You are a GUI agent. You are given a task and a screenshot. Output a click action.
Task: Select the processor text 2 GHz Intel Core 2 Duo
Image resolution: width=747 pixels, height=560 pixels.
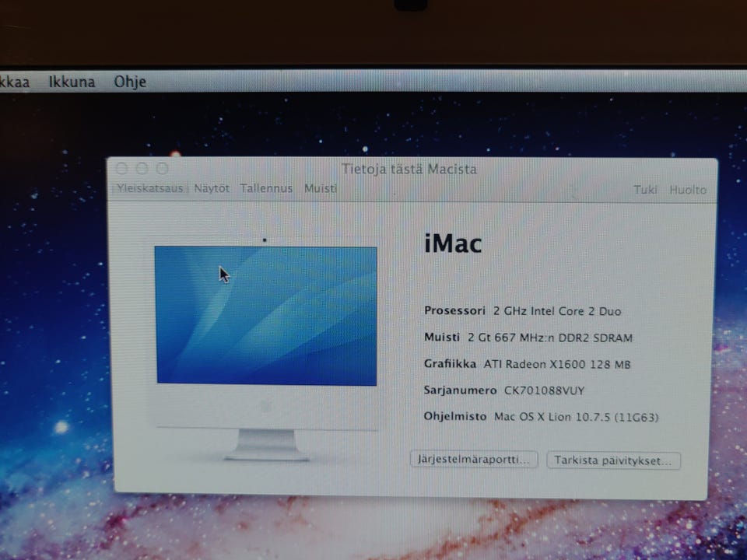pos(557,311)
